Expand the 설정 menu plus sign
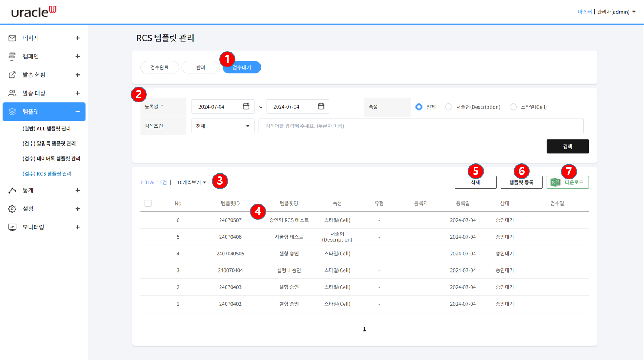This screenshot has height=360, width=644. tap(77, 209)
